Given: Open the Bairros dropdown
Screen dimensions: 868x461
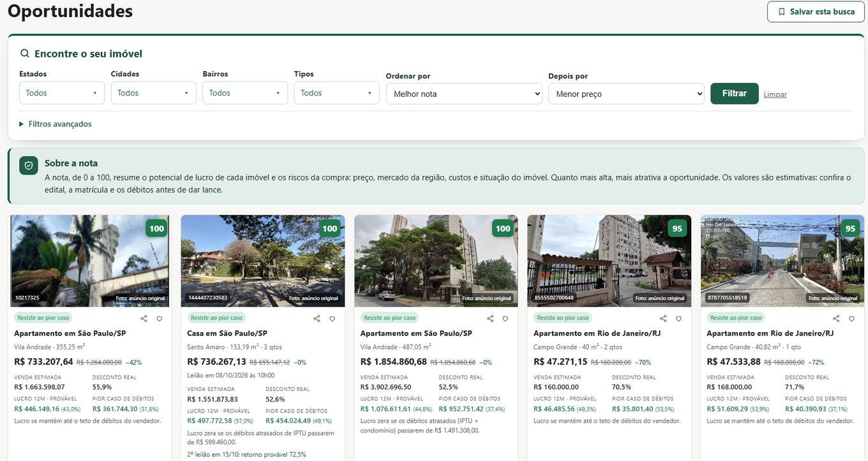Looking at the screenshot, I should [x=245, y=93].
